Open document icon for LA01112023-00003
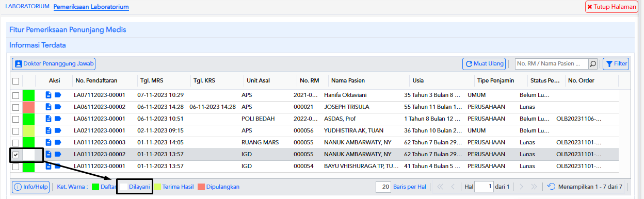The height and width of the screenshot is (199, 644). point(49,142)
